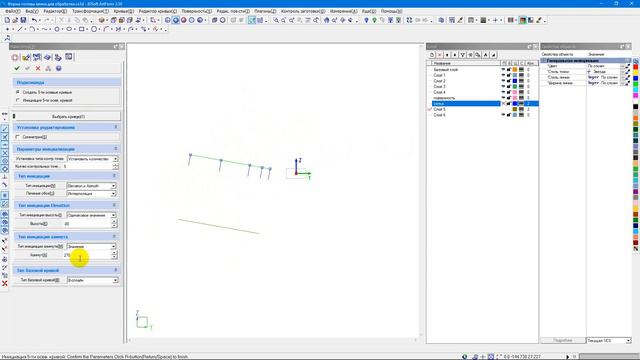Open the Интерполяция dropdown

pyautogui.click(x=113, y=193)
